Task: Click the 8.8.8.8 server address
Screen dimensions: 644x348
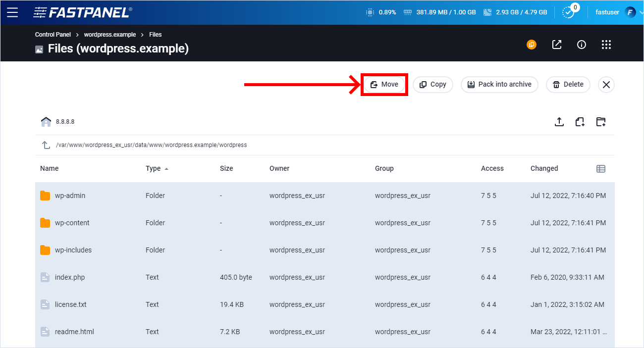Action: pyautogui.click(x=65, y=122)
